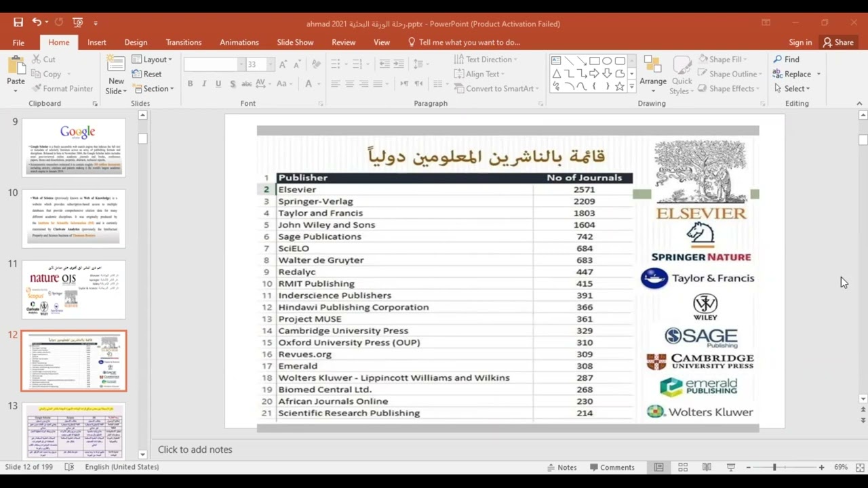The image size is (868, 488).
Task: Open the Quick Styles gallery
Action: click(x=682, y=75)
